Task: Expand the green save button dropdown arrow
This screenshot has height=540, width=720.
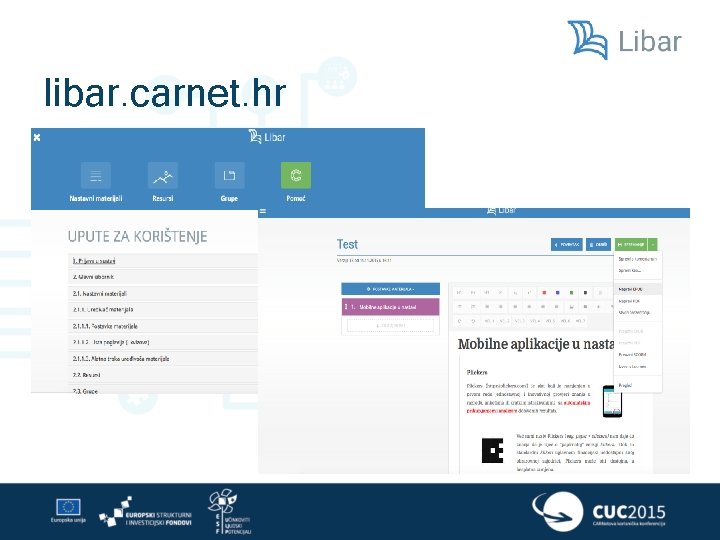Action: coord(653,245)
